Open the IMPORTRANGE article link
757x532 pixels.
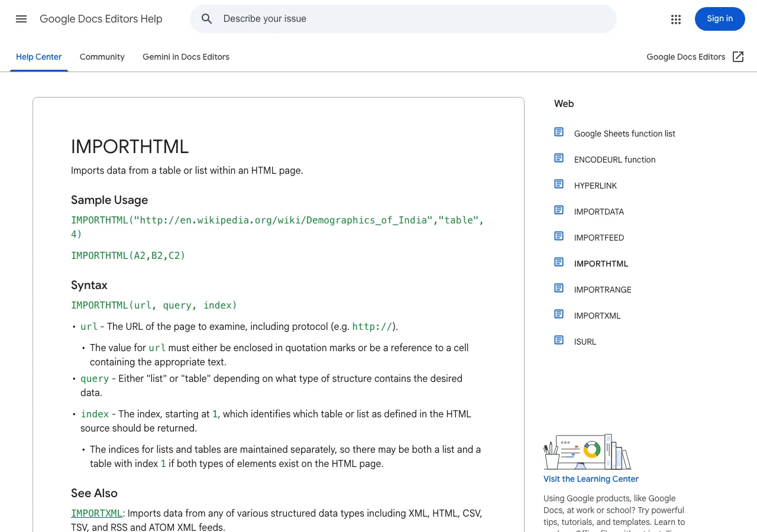click(603, 290)
